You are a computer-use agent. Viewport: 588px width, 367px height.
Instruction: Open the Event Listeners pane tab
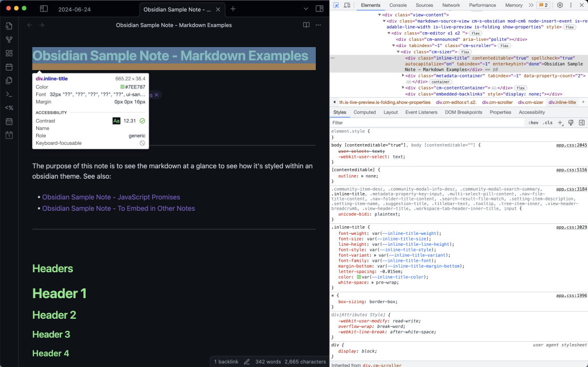pyautogui.click(x=421, y=112)
